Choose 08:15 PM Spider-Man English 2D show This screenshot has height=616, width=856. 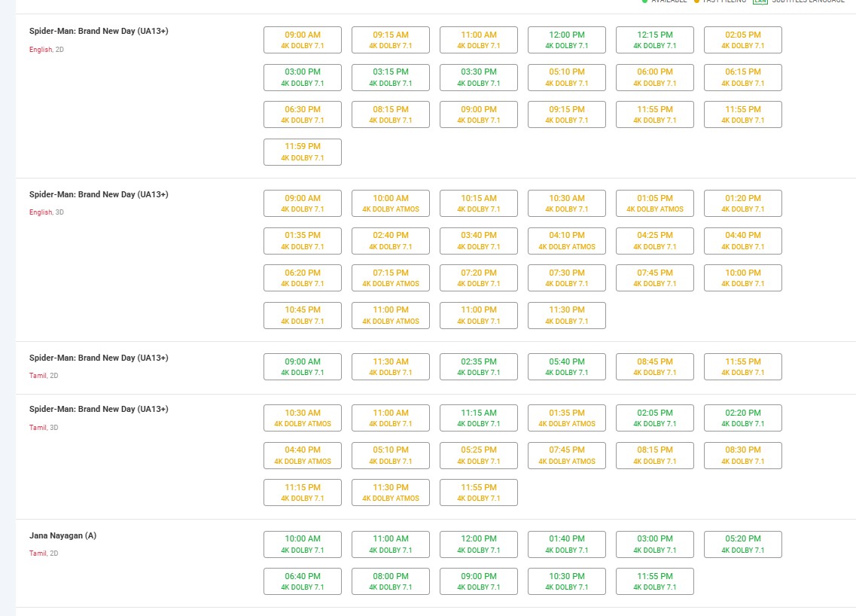pyautogui.click(x=390, y=114)
